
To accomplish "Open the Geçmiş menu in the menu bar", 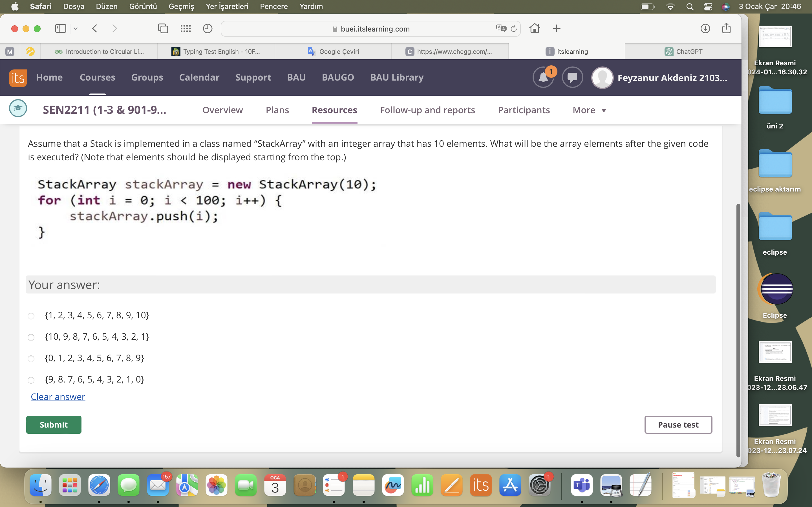I will click(x=181, y=6).
